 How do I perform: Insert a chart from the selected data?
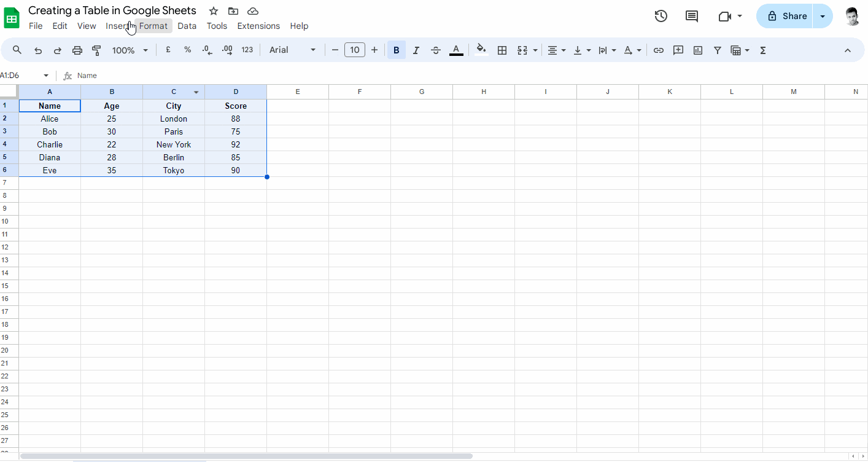[x=697, y=50]
